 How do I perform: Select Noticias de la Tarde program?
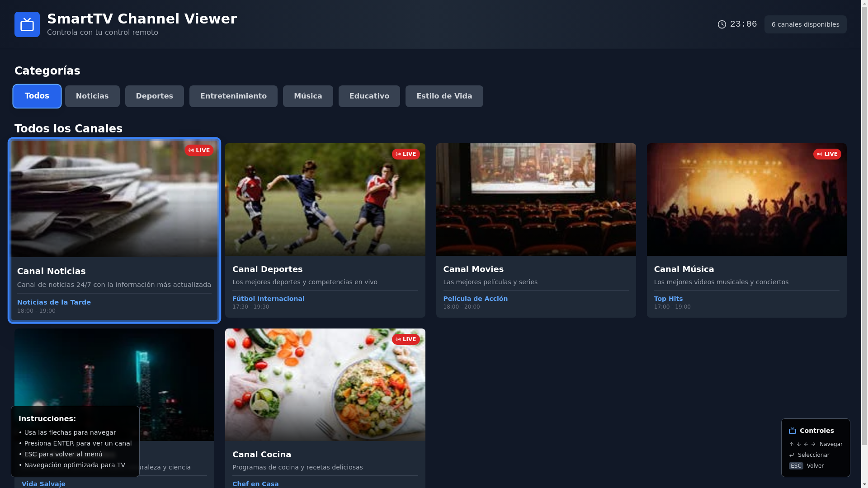(x=54, y=302)
